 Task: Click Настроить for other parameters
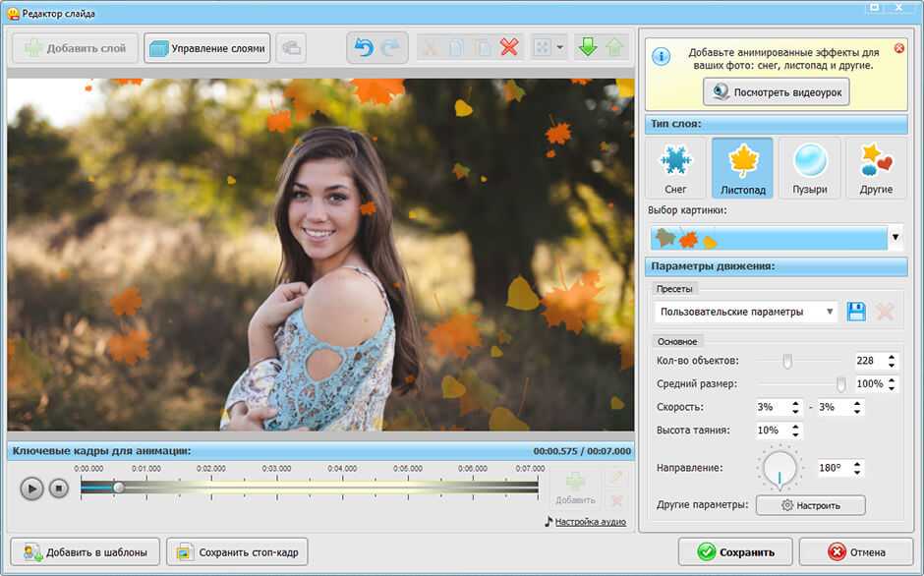pos(811,505)
